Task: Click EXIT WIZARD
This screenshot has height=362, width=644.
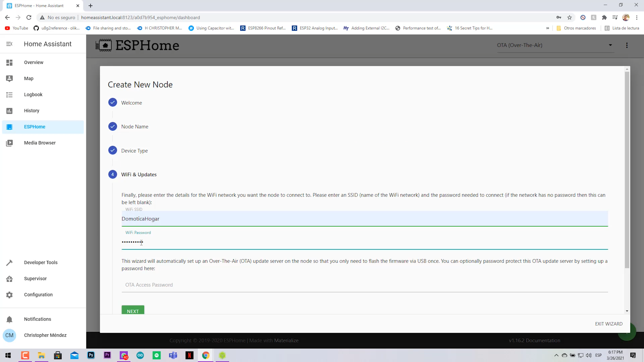Action: click(608, 324)
